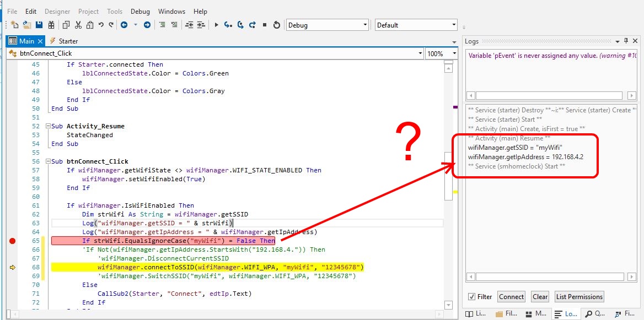Open the 100% zoom level dropdown
The height and width of the screenshot is (320, 644).
[454, 53]
